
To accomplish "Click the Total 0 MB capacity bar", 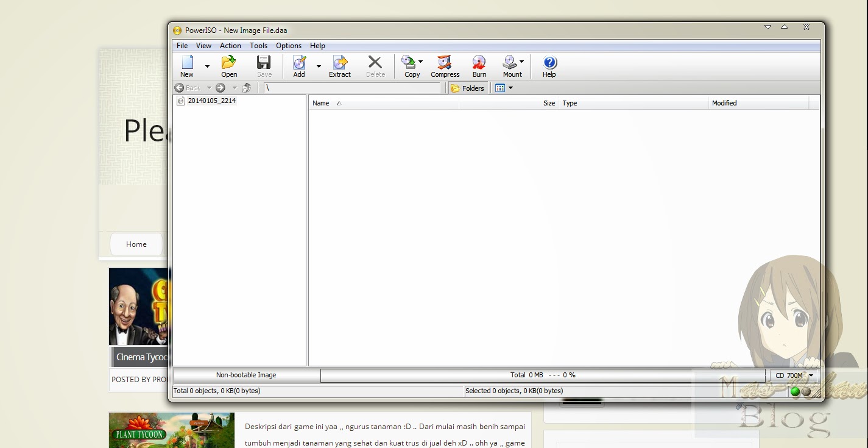I will (543, 375).
